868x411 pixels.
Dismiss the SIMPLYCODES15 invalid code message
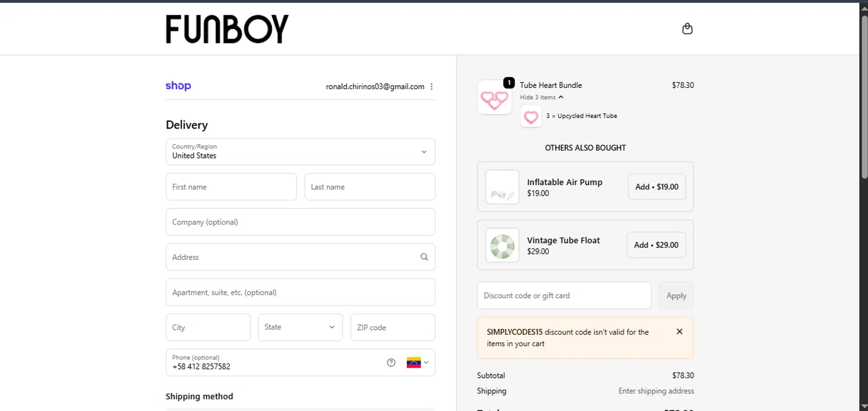(679, 332)
